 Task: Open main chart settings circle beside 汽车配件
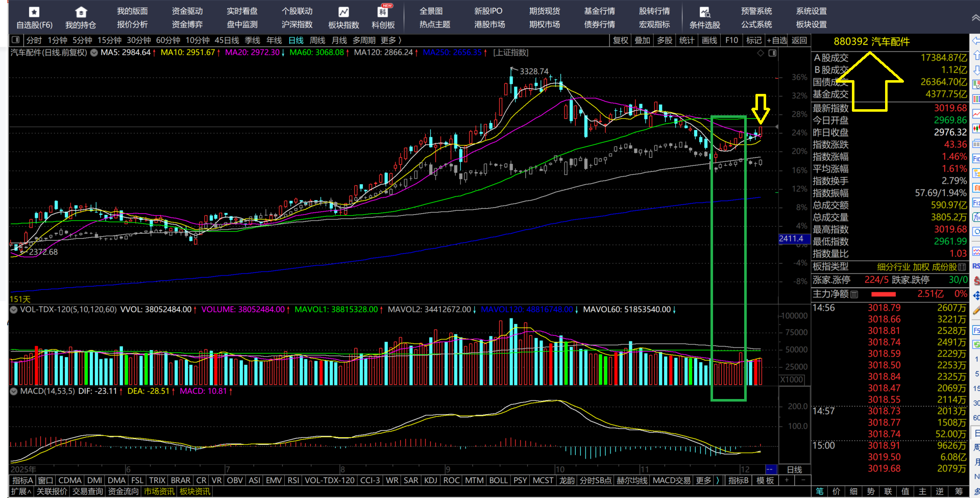point(94,53)
